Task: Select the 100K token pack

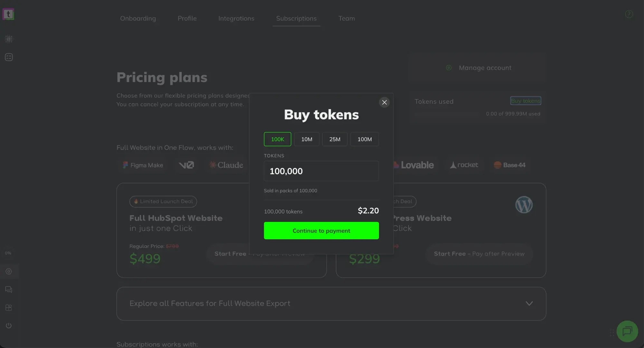Action: click(x=278, y=139)
